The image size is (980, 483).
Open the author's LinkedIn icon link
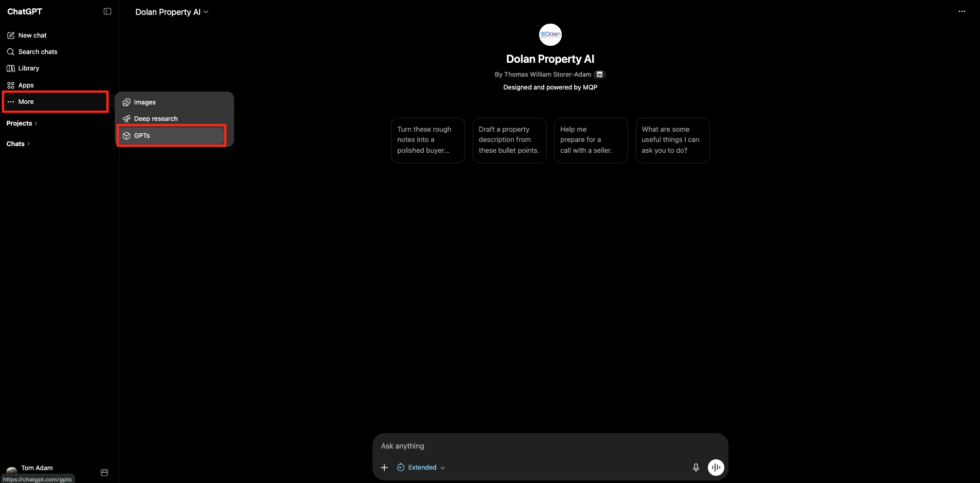point(599,75)
